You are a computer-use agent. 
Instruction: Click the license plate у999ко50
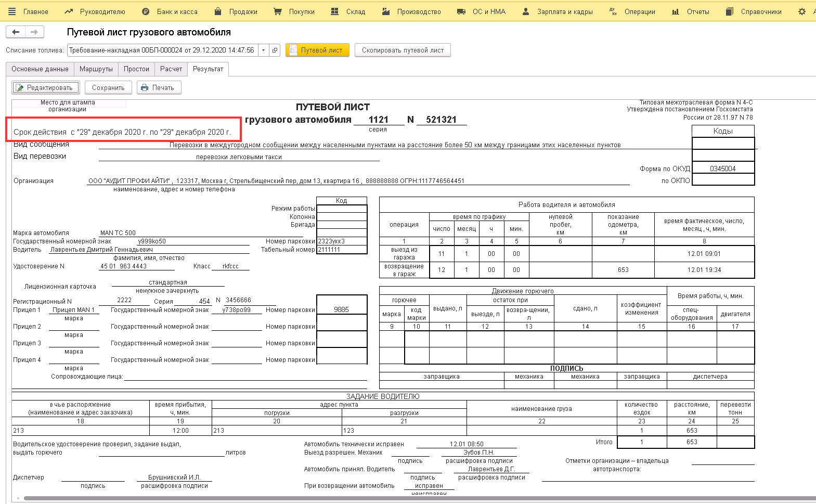pos(152,241)
